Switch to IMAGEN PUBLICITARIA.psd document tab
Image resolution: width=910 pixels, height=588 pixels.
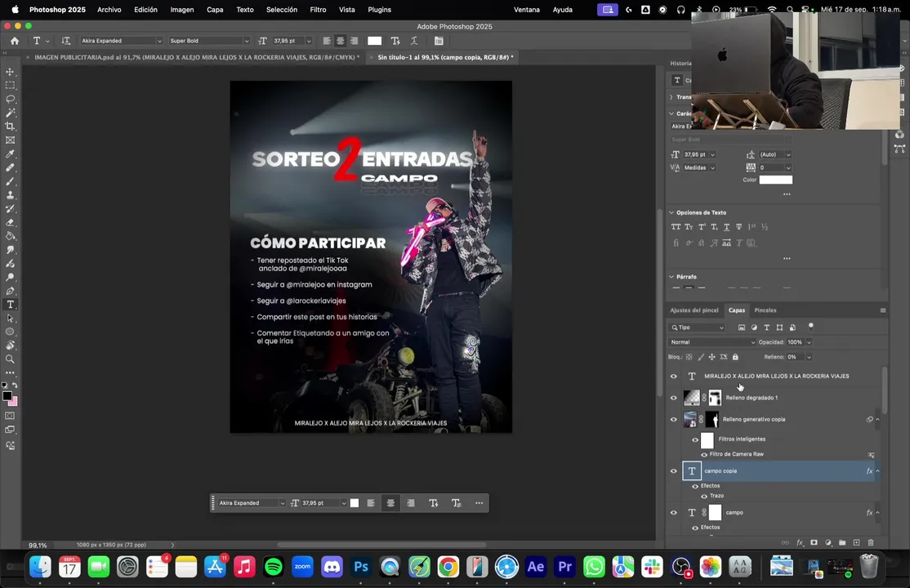[x=196, y=57]
